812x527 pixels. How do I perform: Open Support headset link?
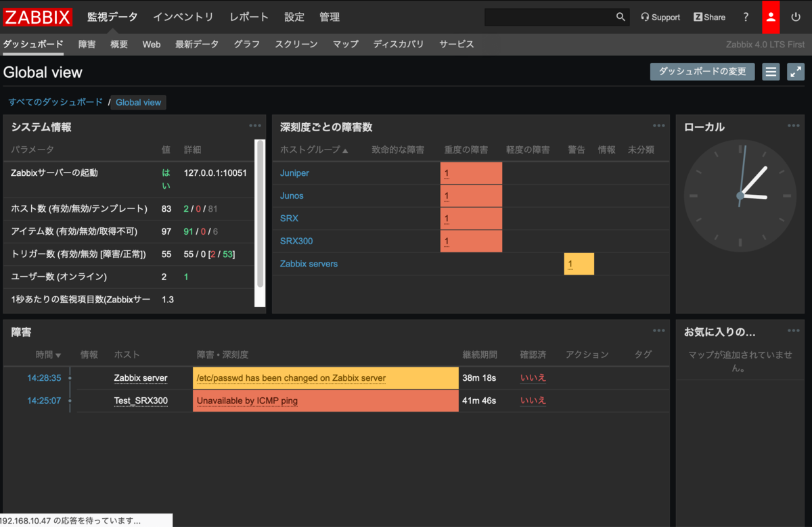[x=660, y=17]
